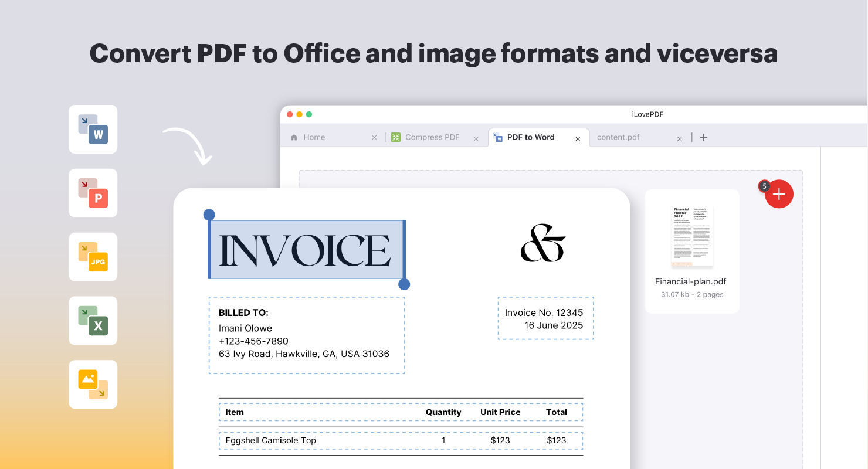The image size is (868, 469).
Task: Click the PDF to PowerPoint conversion icon
Action: (x=93, y=193)
